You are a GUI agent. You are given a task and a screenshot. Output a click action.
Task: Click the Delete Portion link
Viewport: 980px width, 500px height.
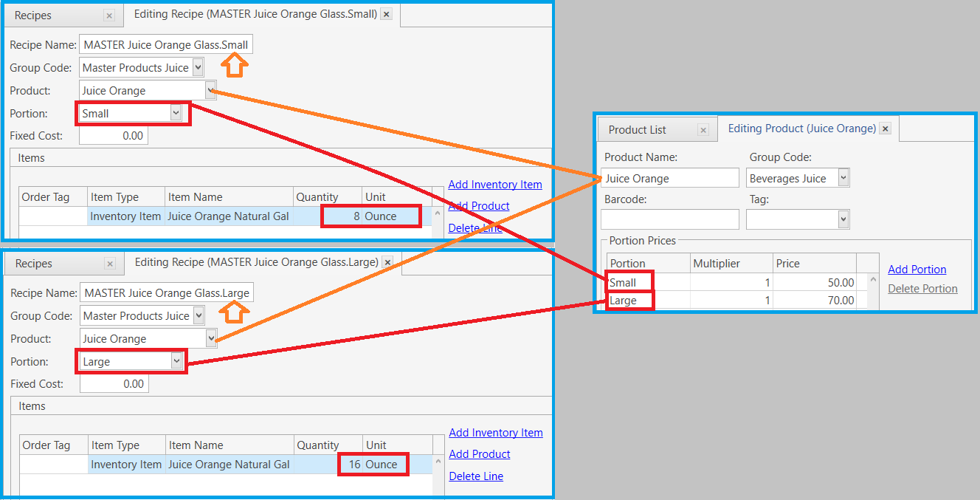(x=922, y=289)
